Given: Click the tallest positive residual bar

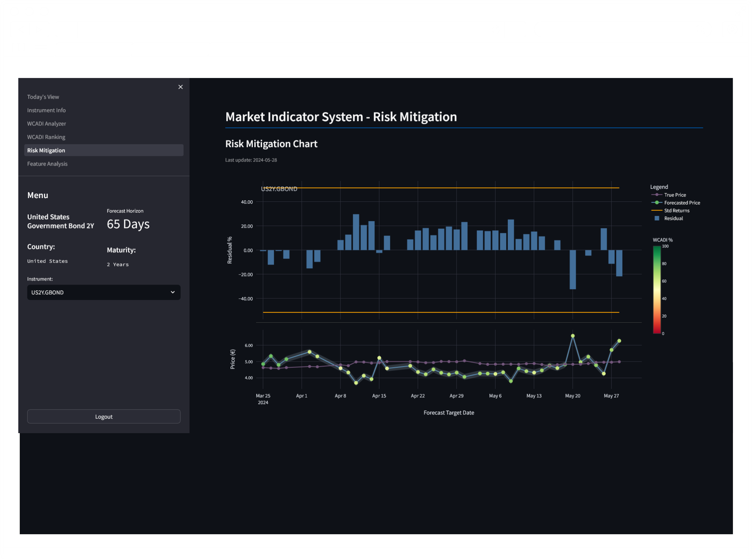Looking at the screenshot, I should point(356,232).
